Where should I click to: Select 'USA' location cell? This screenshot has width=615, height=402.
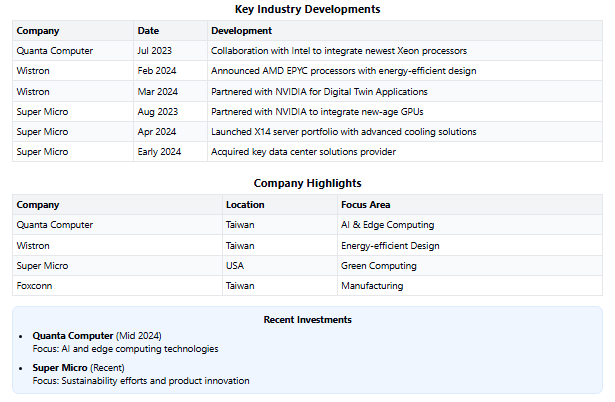click(280, 266)
